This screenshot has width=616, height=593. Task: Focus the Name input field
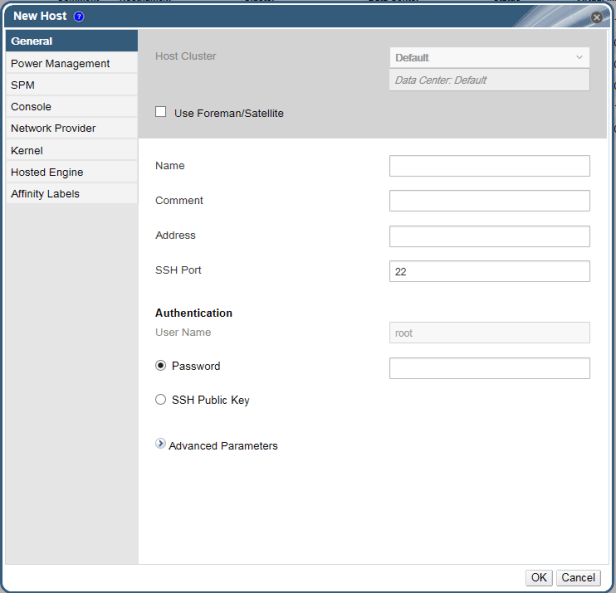(489, 166)
